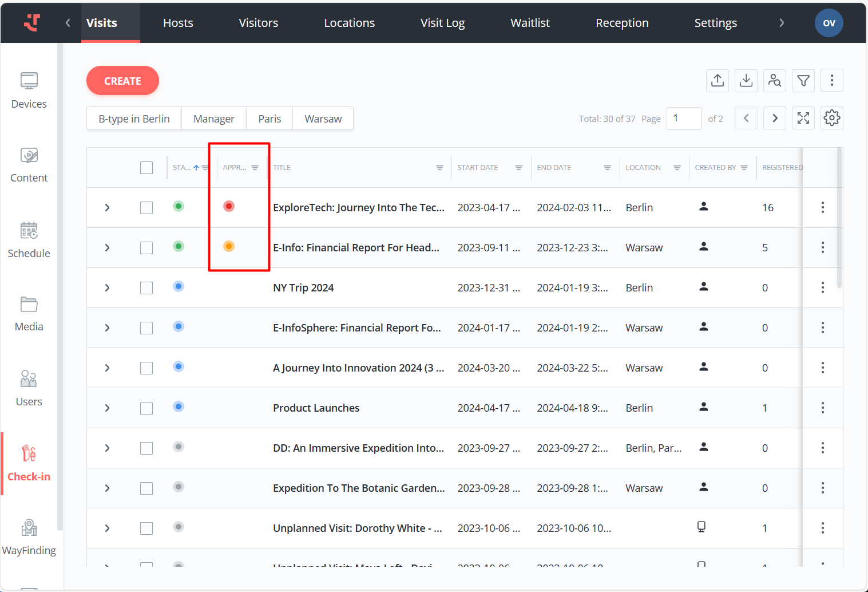
Task: Expand the Product Launches row details
Action: (x=107, y=408)
